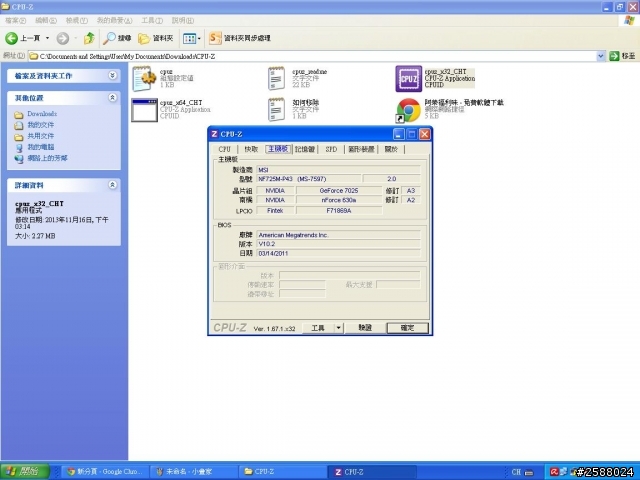Click the Windows Start button
The height and width of the screenshot is (480, 640).
(x=24, y=471)
